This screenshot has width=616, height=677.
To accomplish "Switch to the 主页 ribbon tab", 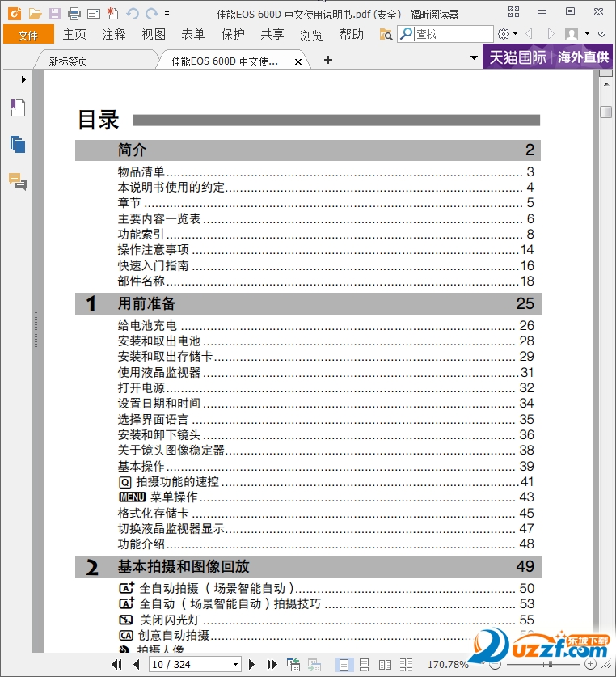I will [74, 34].
